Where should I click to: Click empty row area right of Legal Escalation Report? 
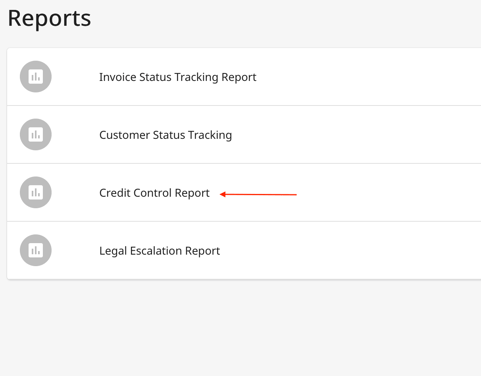click(x=350, y=251)
